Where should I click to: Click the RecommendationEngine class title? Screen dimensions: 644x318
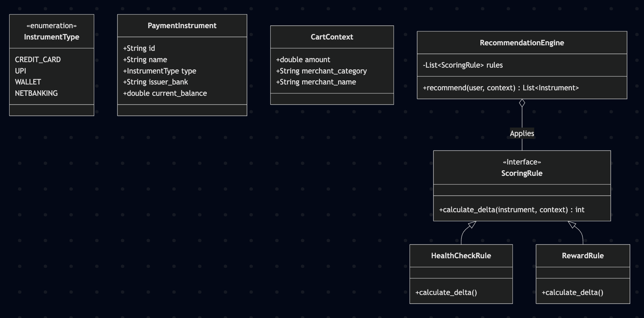pyautogui.click(x=522, y=43)
